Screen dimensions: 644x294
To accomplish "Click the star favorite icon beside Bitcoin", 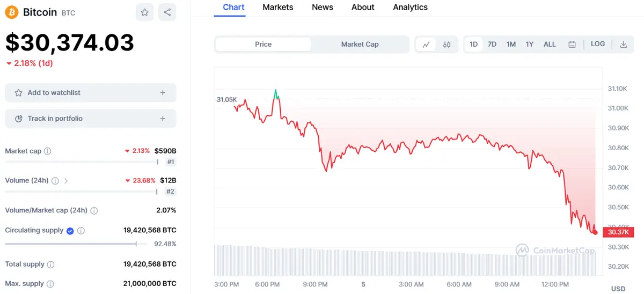I will coord(145,12).
